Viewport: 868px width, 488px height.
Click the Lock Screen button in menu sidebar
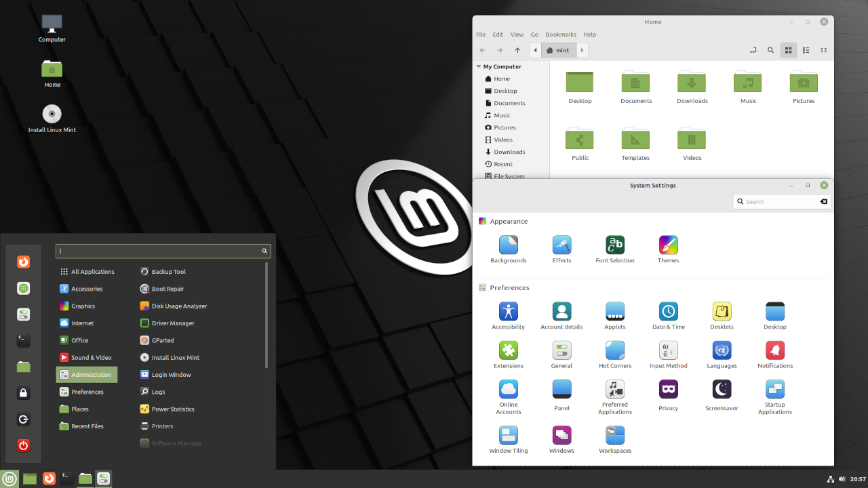click(x=24, y=393)
